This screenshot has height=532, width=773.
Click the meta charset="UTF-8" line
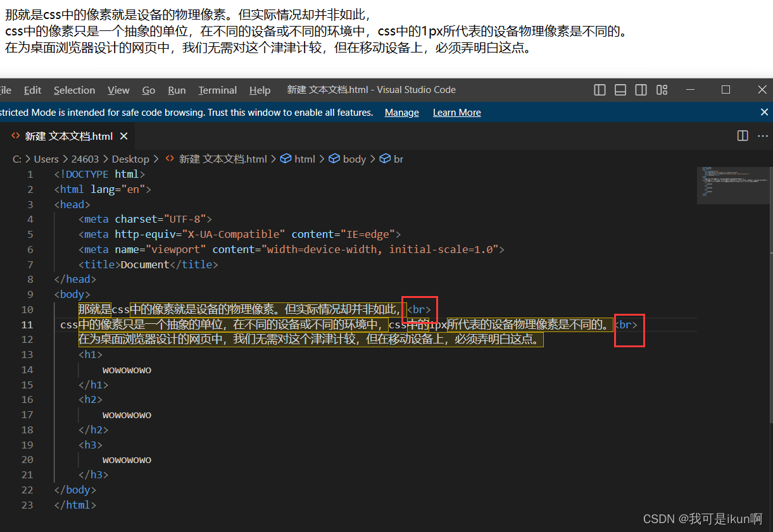(146, 219)
